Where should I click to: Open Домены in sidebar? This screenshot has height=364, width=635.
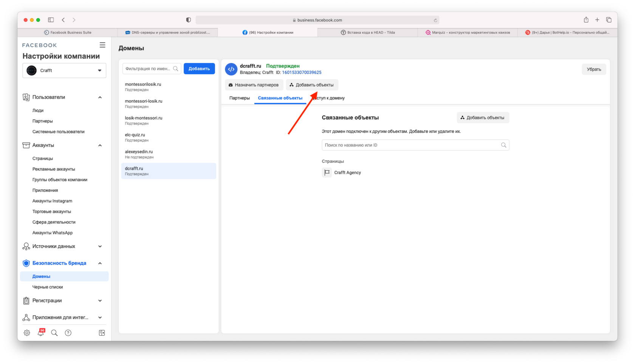(64, 276)
